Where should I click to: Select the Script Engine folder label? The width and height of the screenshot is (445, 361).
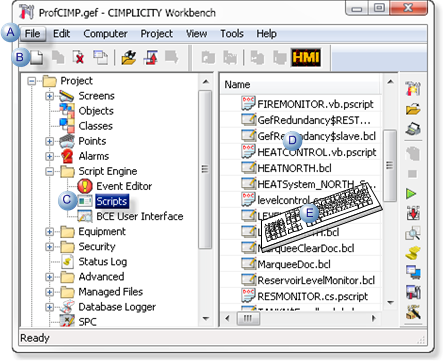[108, 171]
